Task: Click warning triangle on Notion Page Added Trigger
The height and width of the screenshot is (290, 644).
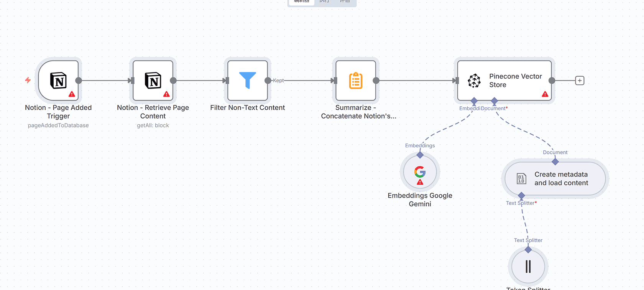Action: [x=72, y=94]
